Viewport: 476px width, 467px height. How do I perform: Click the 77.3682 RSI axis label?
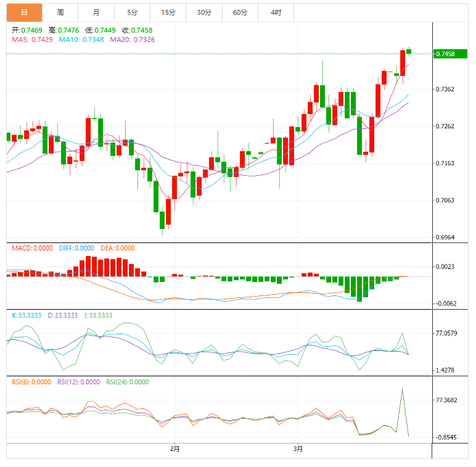tap(446, 400)
